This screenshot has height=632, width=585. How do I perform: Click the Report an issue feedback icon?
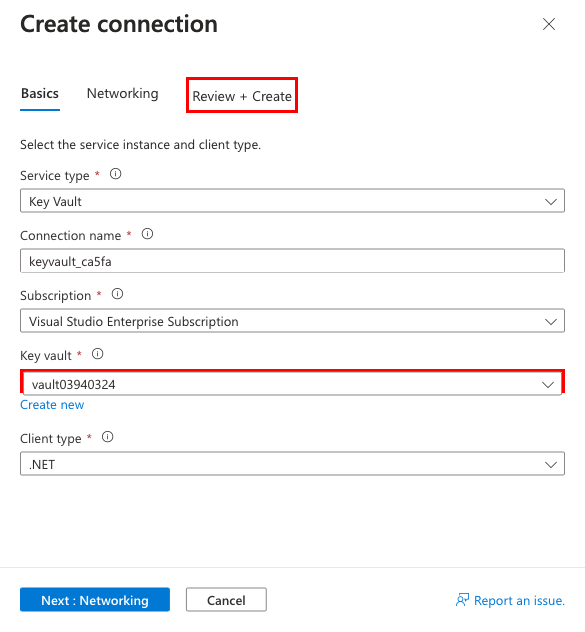(x=462, y=600)
